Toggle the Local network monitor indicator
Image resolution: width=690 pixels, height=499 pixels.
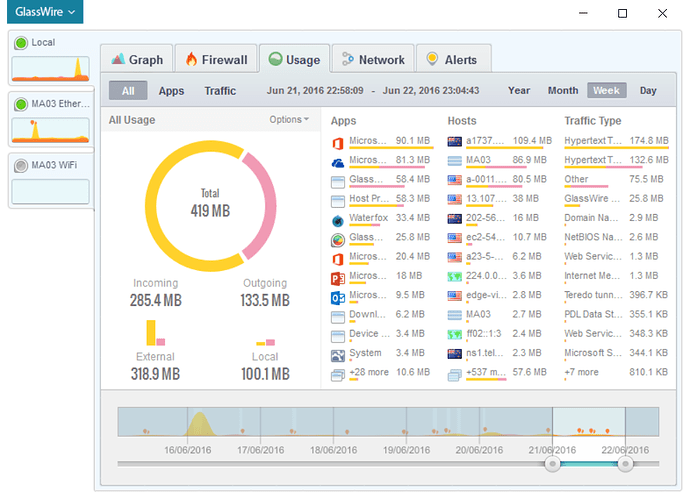coord(20,43)
